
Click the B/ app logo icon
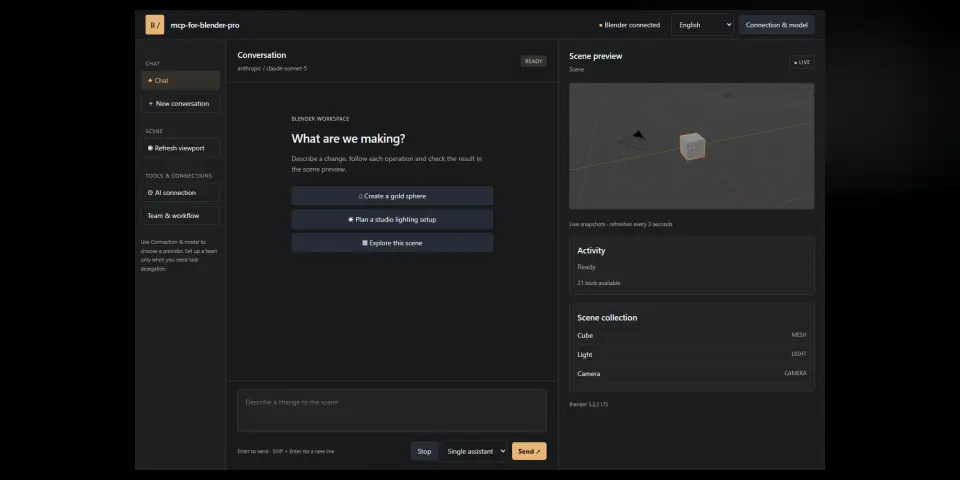(x=154, y=25)
